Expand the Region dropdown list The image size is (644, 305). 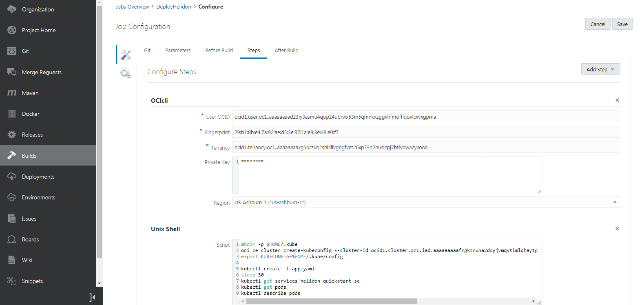pos(615,203)
